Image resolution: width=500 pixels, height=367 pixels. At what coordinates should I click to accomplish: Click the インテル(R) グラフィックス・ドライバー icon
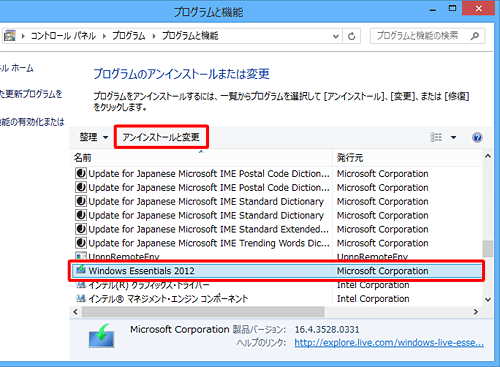(81, 285)
